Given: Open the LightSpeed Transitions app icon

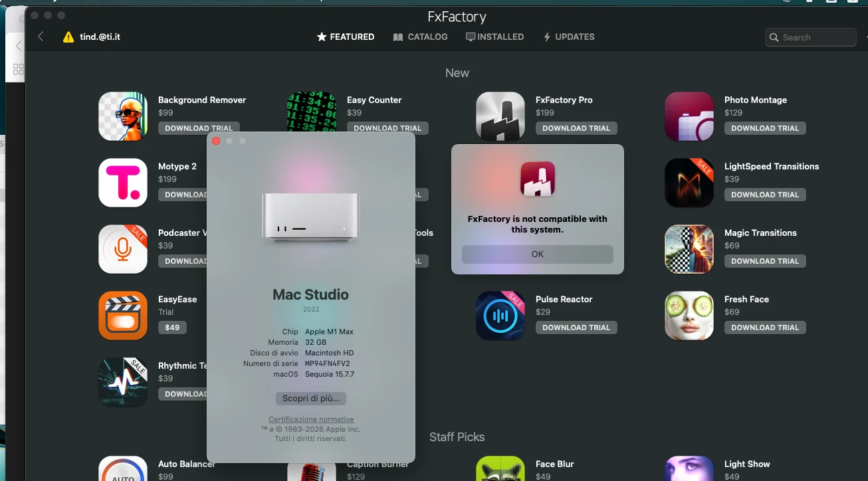Looking at the screenshot, I should [x=689, y=183].
